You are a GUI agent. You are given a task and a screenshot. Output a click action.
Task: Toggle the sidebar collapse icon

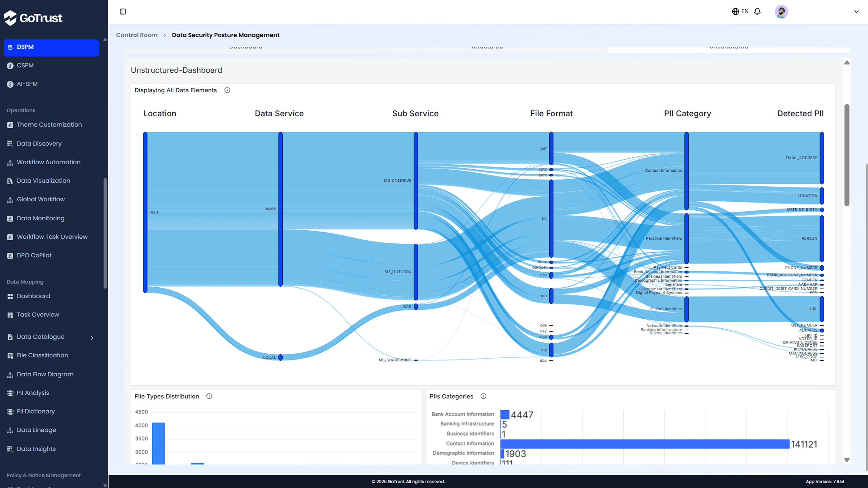[123, 12]
